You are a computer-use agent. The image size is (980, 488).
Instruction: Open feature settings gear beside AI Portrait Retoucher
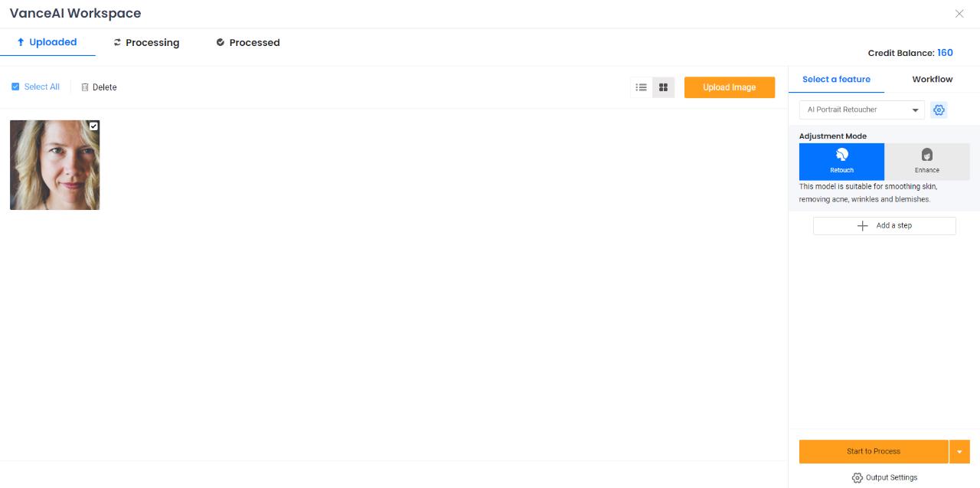939,110
